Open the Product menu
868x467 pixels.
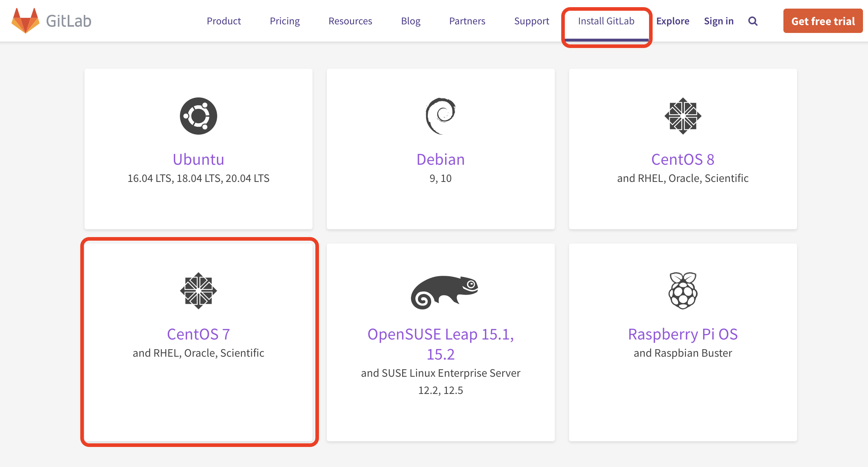[x=224, y=21]
